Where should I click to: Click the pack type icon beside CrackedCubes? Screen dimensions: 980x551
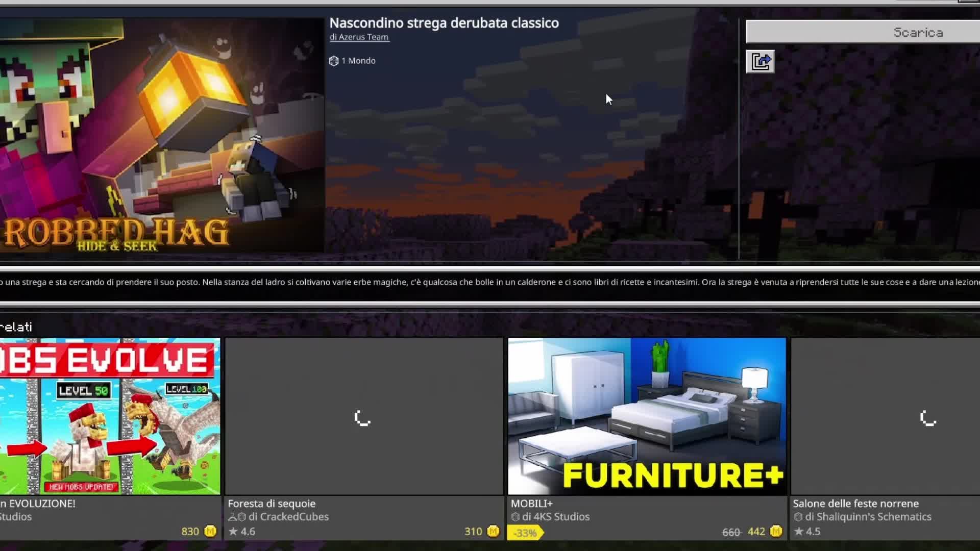tap(237, 517)
